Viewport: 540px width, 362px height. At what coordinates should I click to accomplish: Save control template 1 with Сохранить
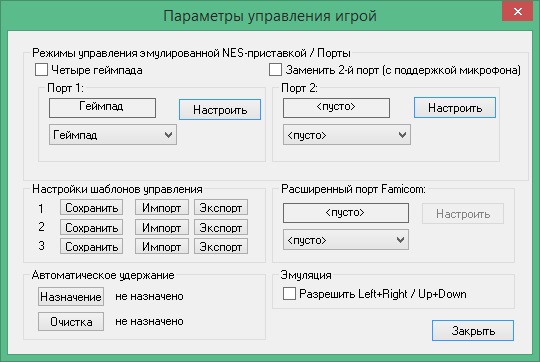tap(92, 208)
